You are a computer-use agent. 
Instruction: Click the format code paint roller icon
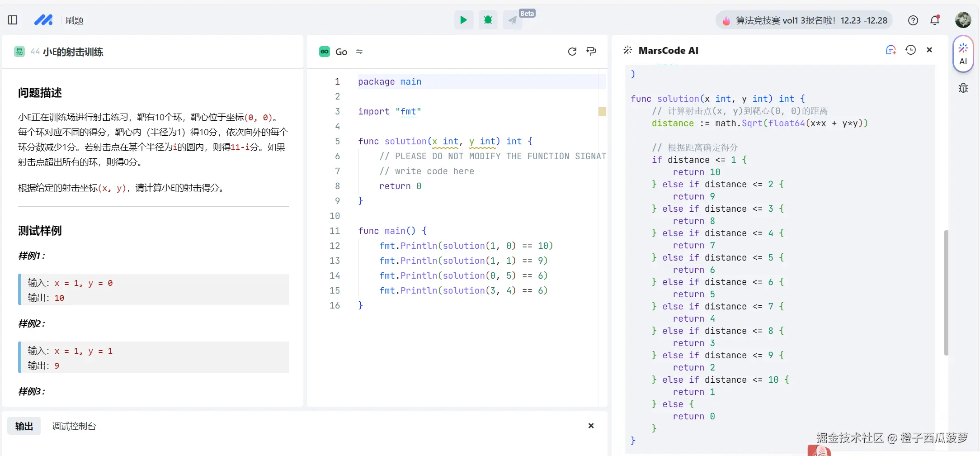click(x=591, y=52)
